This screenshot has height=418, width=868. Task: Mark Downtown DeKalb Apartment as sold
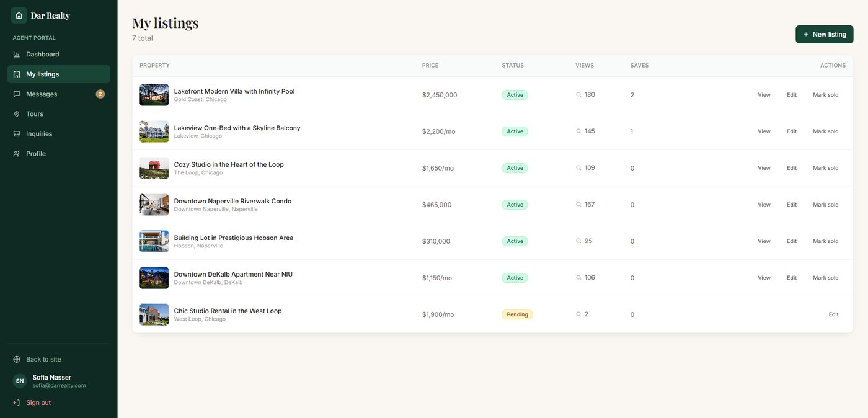[x=826, y=278]
